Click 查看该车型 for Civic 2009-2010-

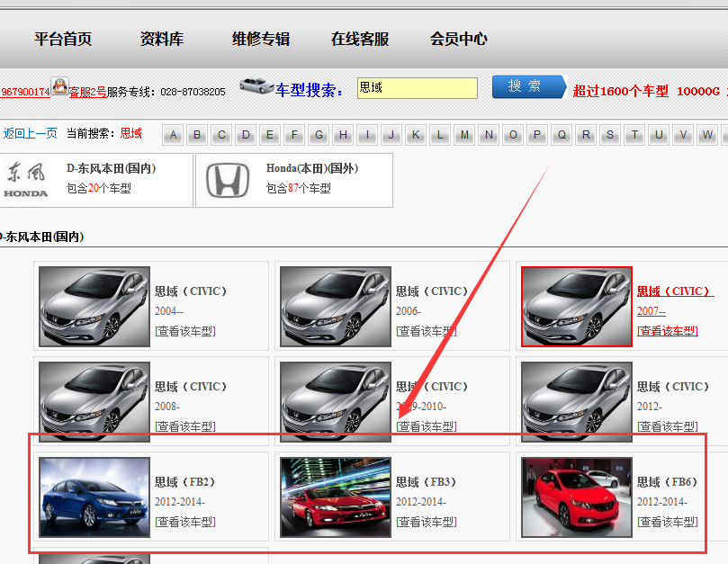tap(427, 426)
